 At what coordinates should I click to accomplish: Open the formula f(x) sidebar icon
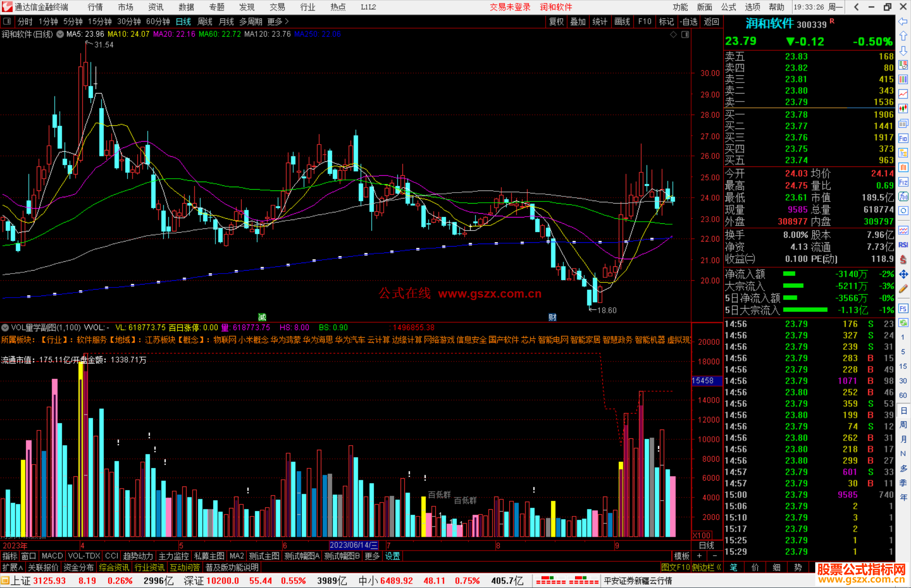(x=903, y=196)
